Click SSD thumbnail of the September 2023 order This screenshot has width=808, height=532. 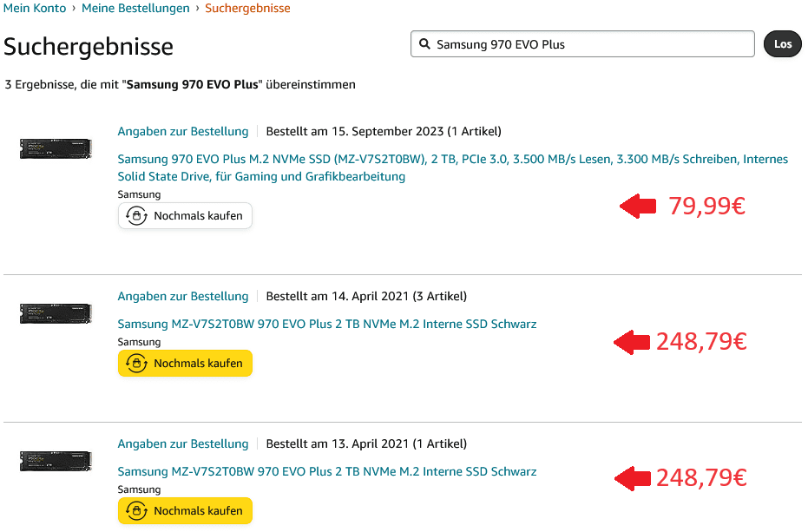pos(56,148)
